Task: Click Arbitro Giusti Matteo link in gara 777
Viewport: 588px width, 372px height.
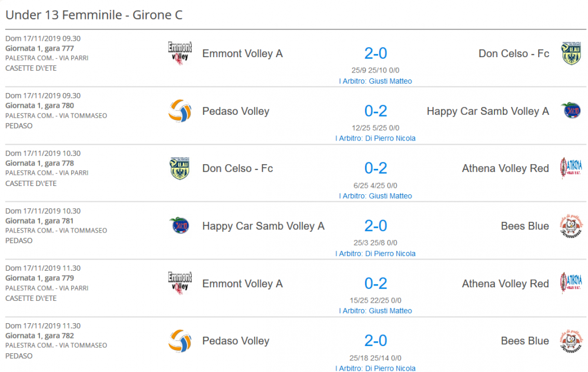Action: (x=375, y=81)
